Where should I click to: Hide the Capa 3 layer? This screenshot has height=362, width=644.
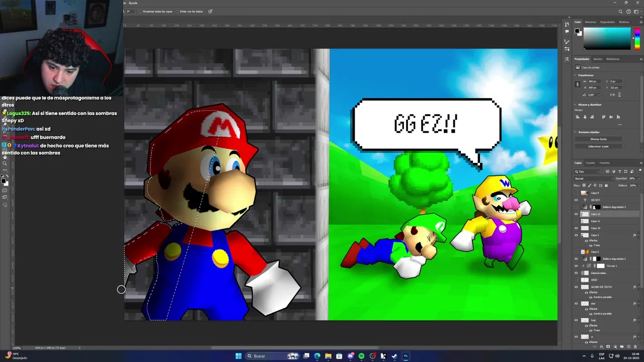point(576,235)
